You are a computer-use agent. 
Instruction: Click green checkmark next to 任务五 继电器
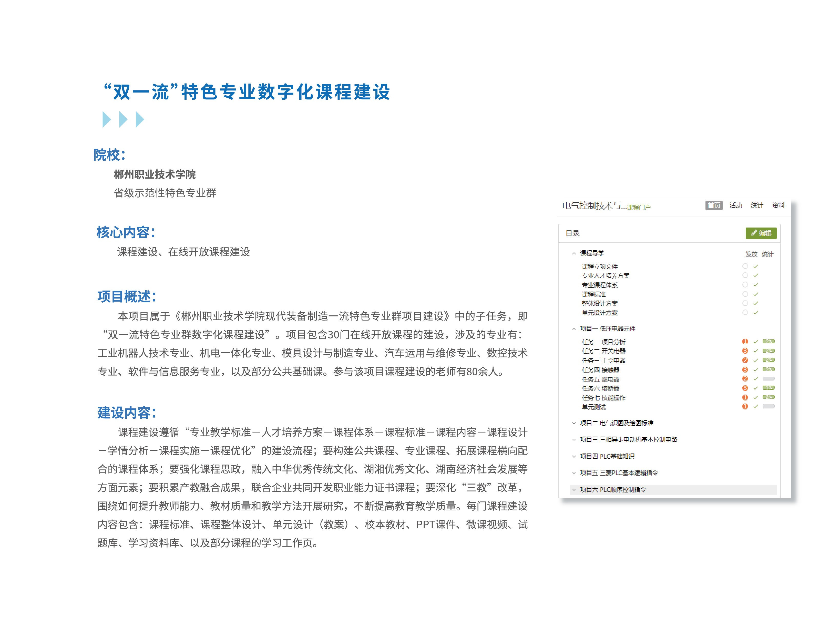coord(756,378)
